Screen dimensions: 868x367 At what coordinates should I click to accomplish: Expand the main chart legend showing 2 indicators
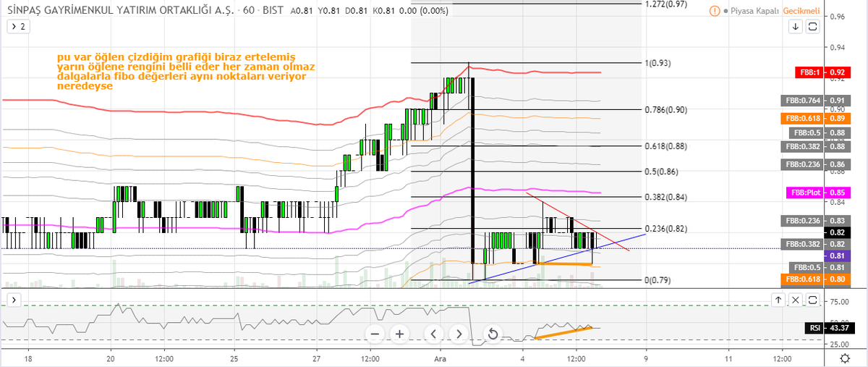click(x=17, y=27)
